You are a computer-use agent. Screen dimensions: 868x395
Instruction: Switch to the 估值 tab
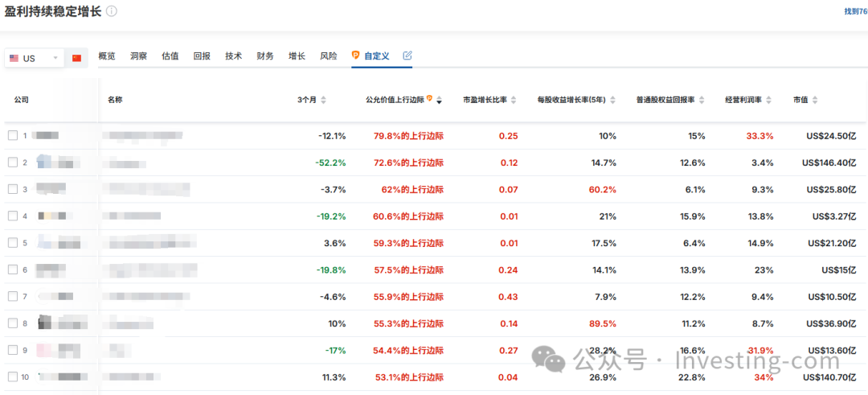coord(170,56)
